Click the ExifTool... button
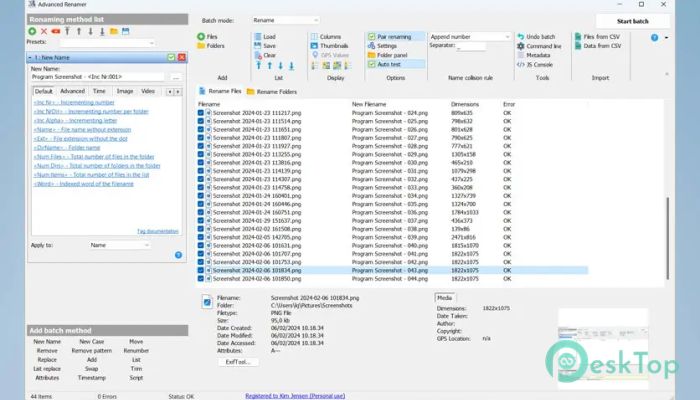700x400 pixels. click(x=238, y=362)
